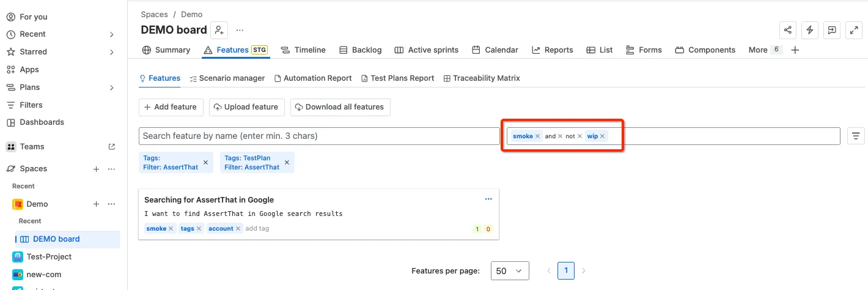Open the Backlog tab
This screenshot has width=868, height=290.
[x=360, y=50]
